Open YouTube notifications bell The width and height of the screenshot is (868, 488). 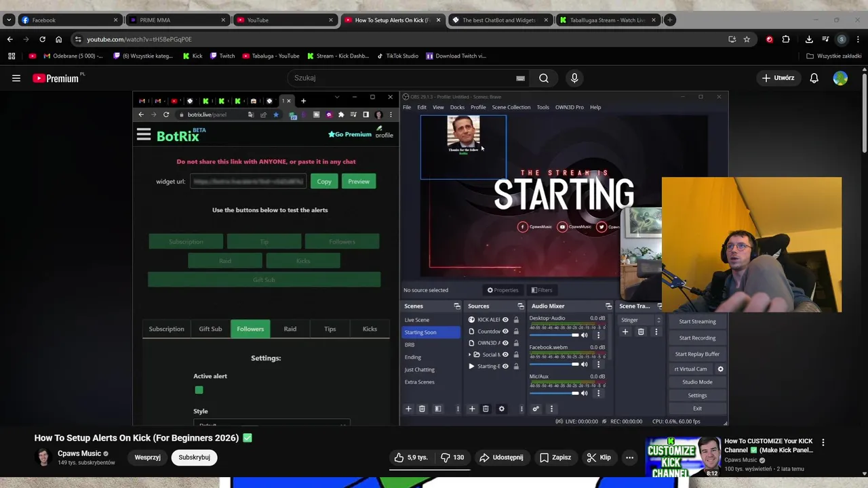(814, 78)
